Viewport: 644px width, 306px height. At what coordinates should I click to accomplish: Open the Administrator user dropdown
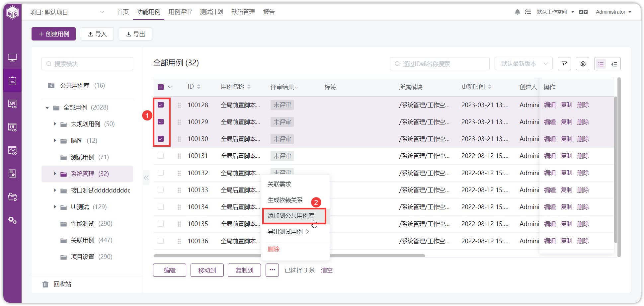click(x=613, y=12)
